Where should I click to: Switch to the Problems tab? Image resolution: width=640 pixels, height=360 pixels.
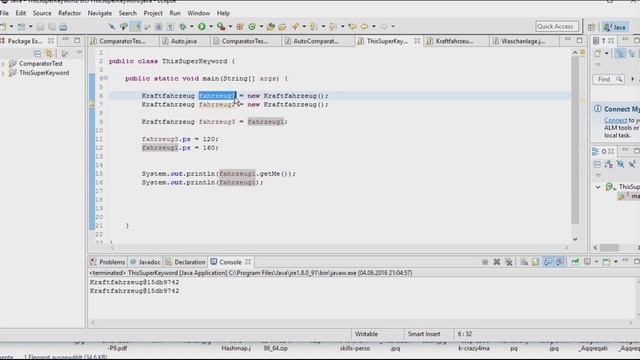coord(108,262)
